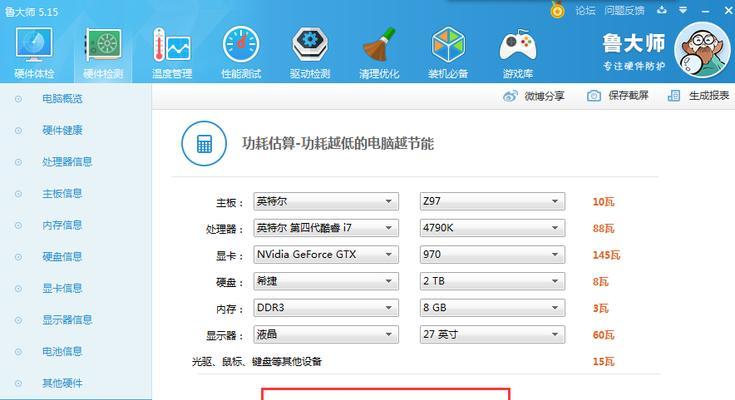Select 硬件健康 in sidebar
The height and width of the screenshot is (400, 735).
pos(62,130)
